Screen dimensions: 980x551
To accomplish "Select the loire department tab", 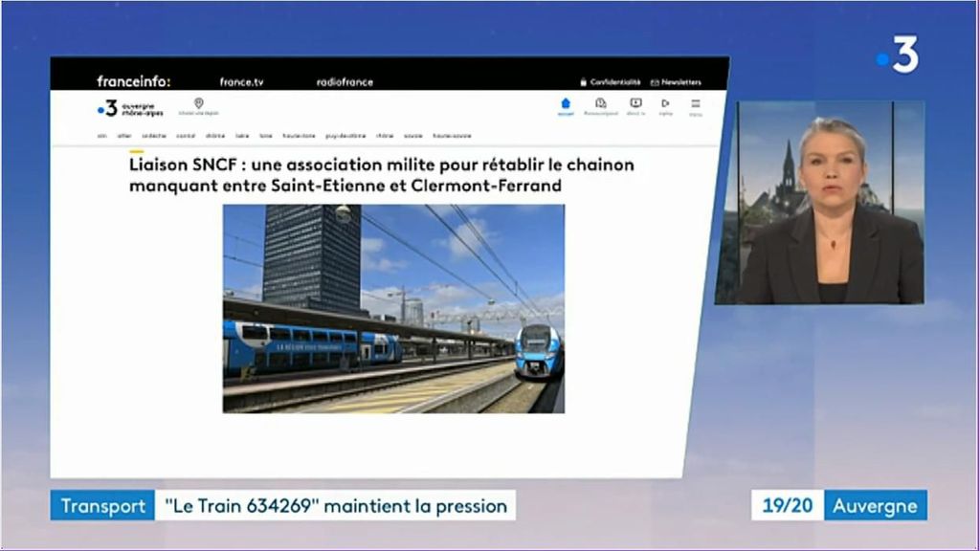I will (x=266, y=136).
